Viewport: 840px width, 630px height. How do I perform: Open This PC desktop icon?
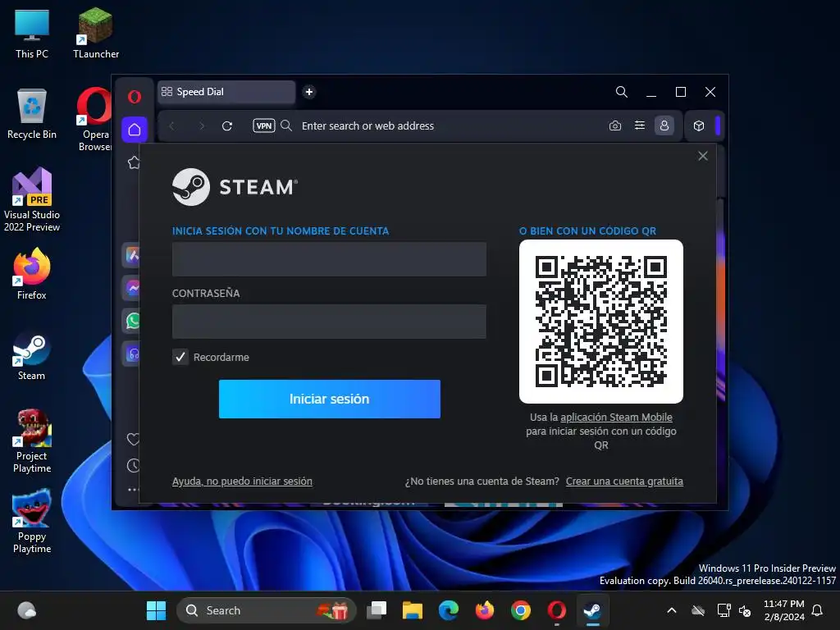click(x=32, y=33)
